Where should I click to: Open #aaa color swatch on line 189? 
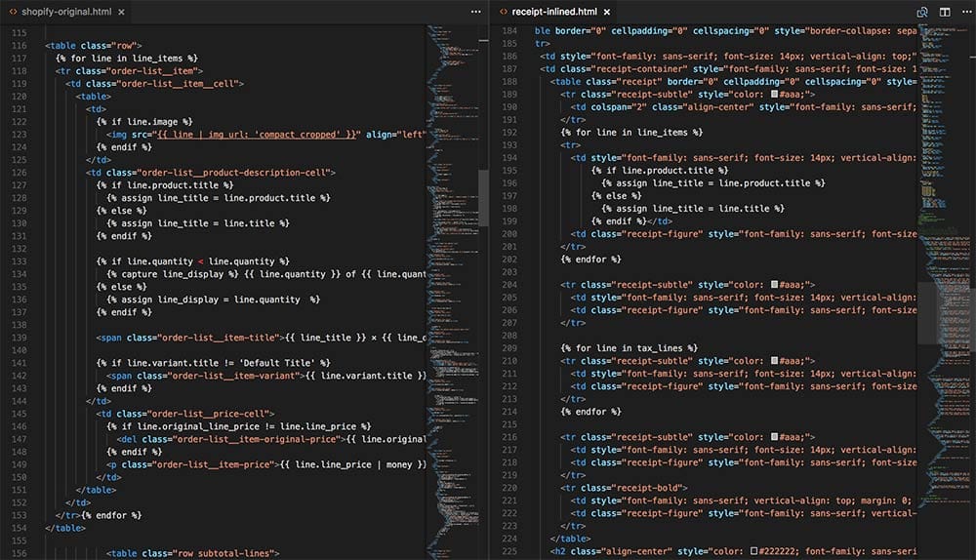click(x=774, y=94)
